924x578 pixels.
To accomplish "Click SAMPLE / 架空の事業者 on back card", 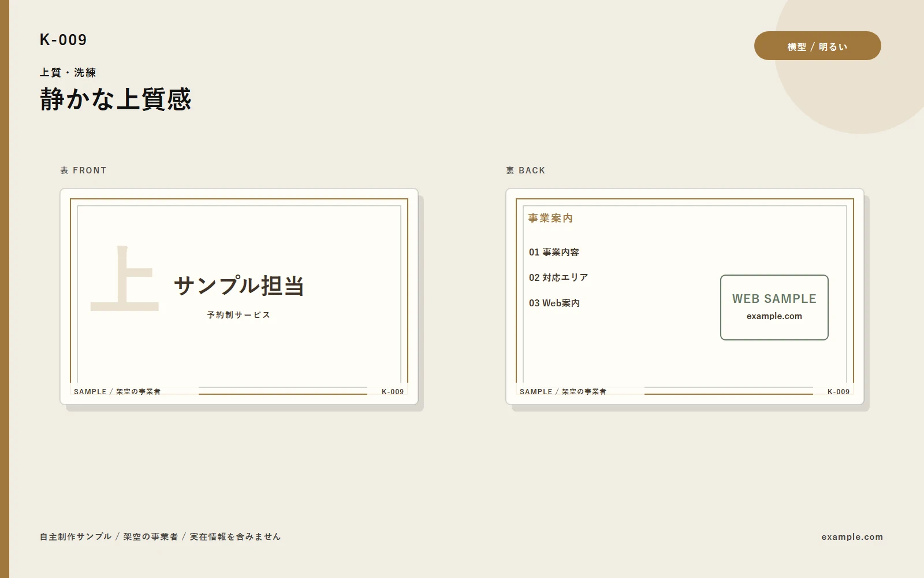I will pyautogui.click(x=563, y=392).
